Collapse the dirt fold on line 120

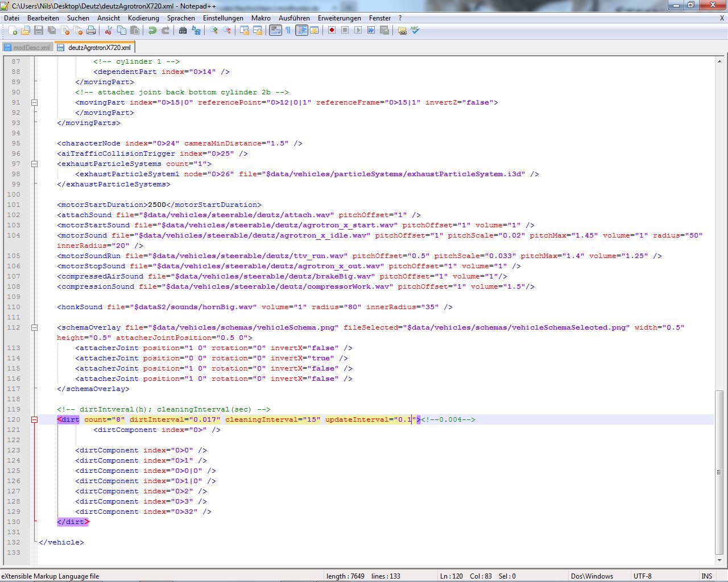(34, 420)
